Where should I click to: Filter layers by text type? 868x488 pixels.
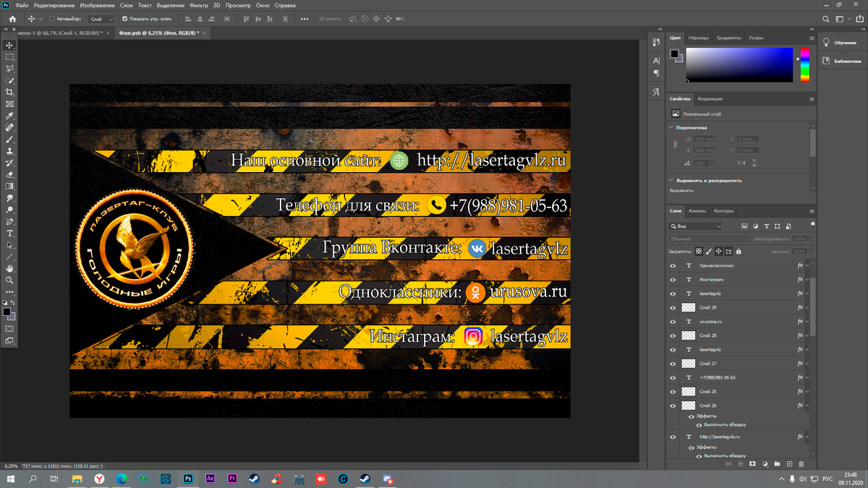pos(766,226)
